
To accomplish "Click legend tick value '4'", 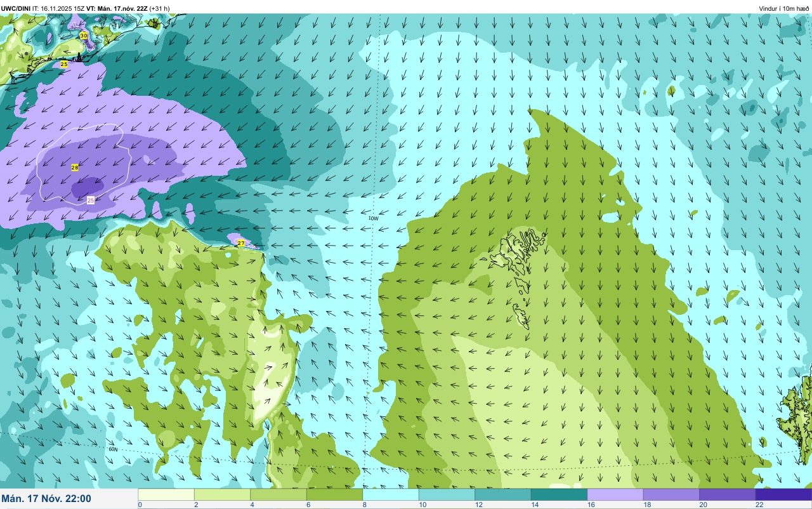I will click(x=252, y=505).
